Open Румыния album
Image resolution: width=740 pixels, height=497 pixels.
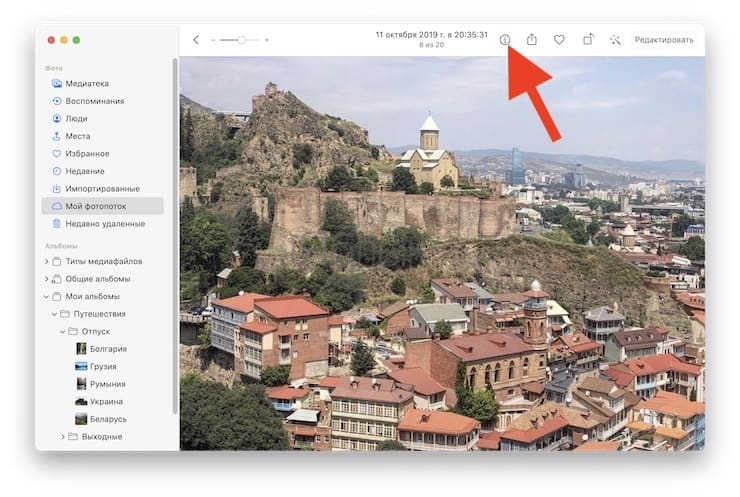point(107,384)
